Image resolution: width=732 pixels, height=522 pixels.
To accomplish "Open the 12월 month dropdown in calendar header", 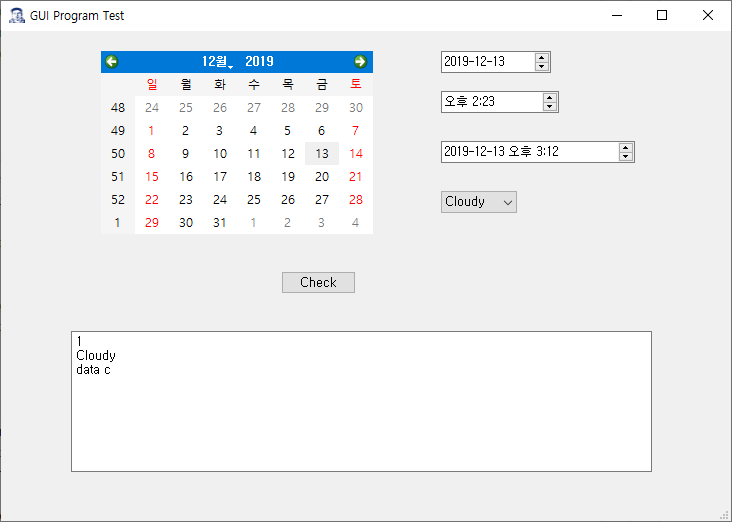I will click(x=217, y=62).
